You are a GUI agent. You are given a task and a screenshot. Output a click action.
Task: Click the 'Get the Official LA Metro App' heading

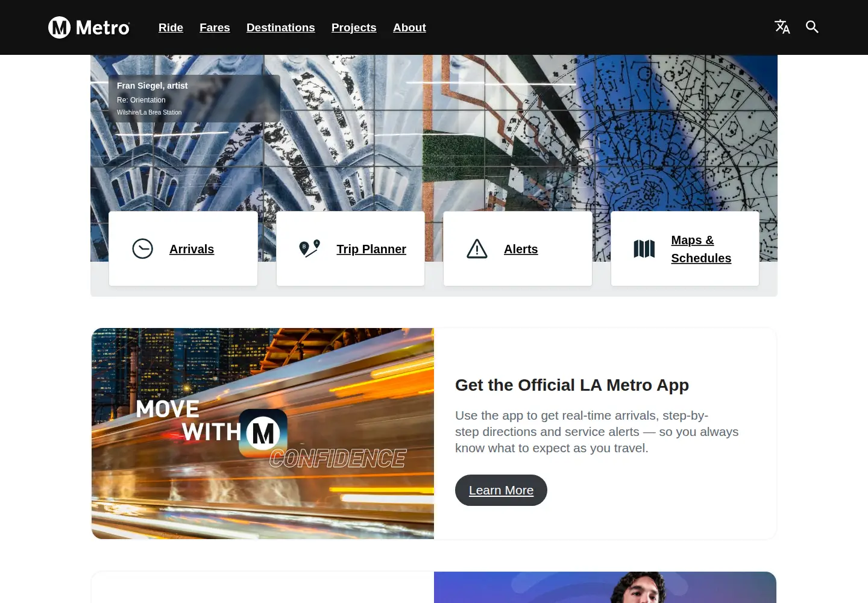pyautogui.click(x=572, y=385)
